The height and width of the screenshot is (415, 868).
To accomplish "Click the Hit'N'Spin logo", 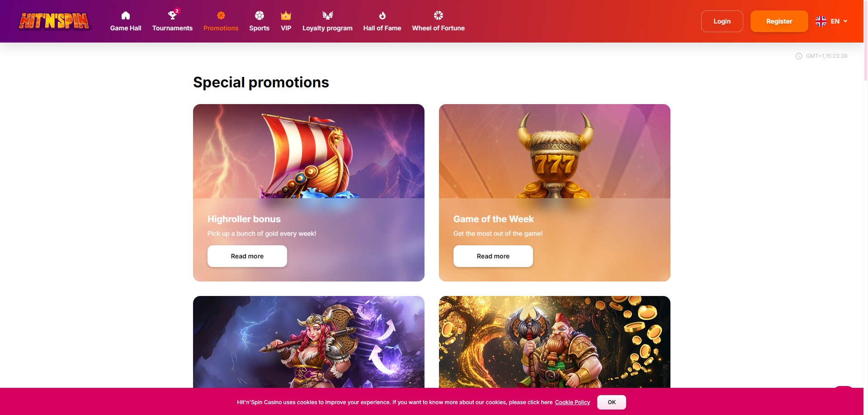I will tap(54, 21).
